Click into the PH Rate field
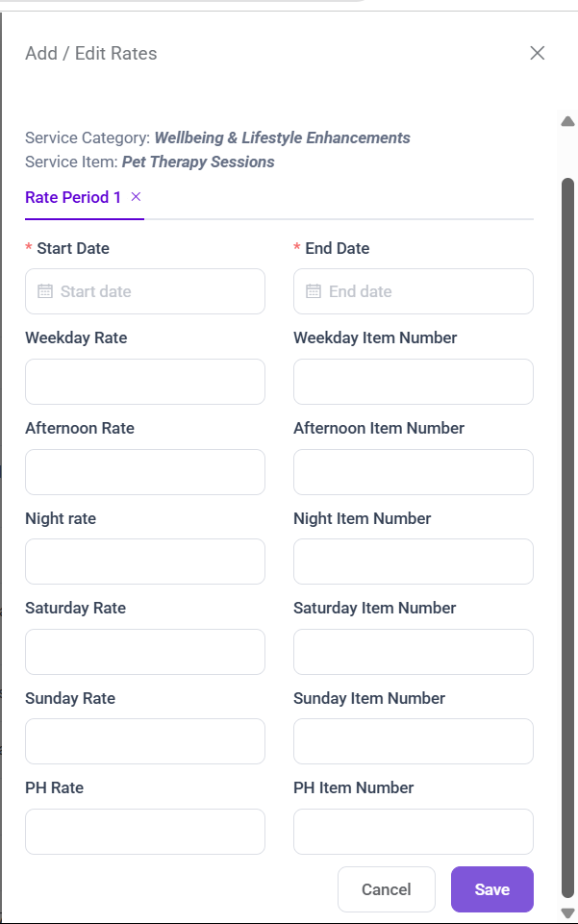The image size is (578, 924). click(145, 832)
